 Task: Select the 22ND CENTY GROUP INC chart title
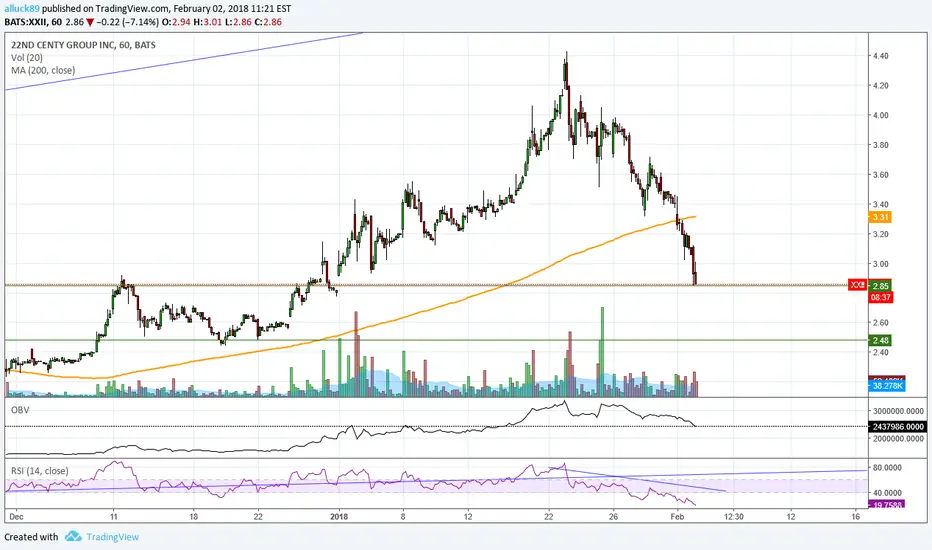click(83, 45)
